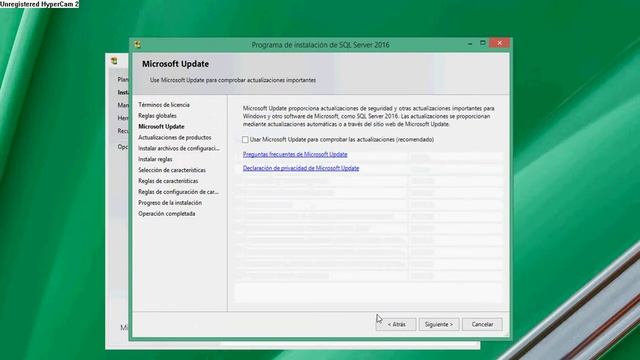Click the background Installation Center window icon
This screenshot has height=360, width=640.
pyautogui.click(x=114, y=61)
